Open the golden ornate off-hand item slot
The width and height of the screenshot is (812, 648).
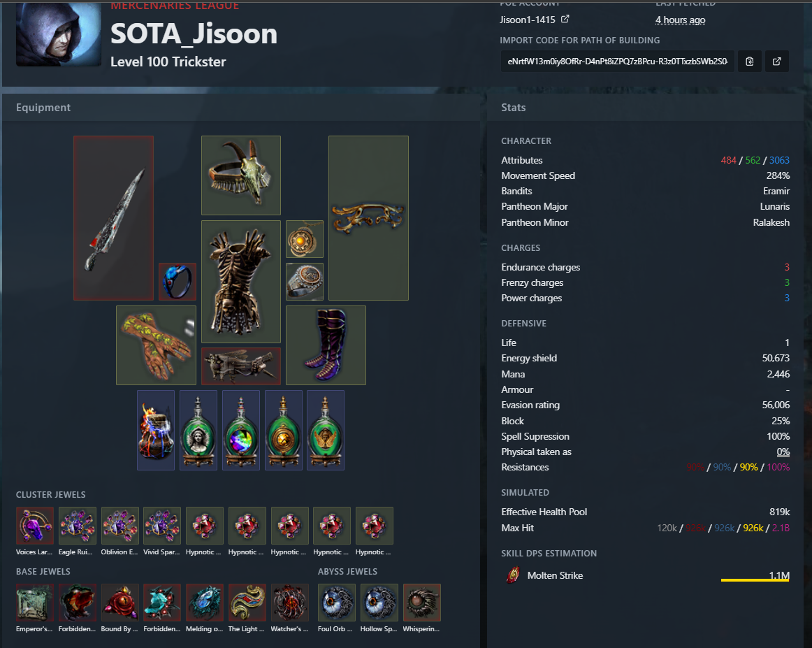coord(368,218)
